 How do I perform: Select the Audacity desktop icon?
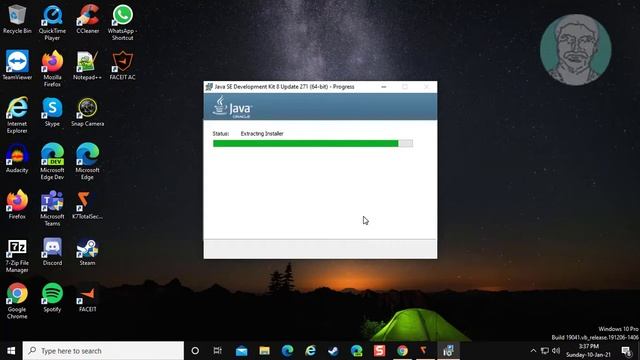pos(17,158)
